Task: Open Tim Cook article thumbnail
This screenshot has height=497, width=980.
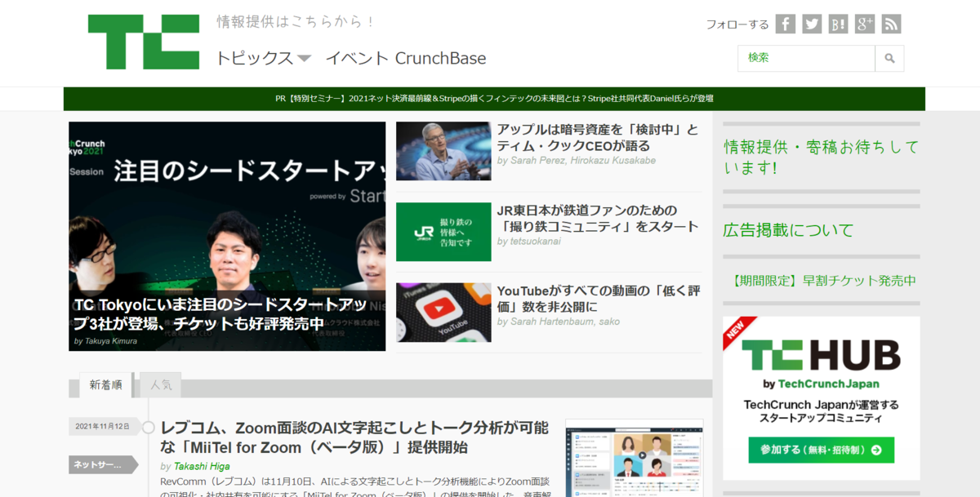Action: click(443, 151)
